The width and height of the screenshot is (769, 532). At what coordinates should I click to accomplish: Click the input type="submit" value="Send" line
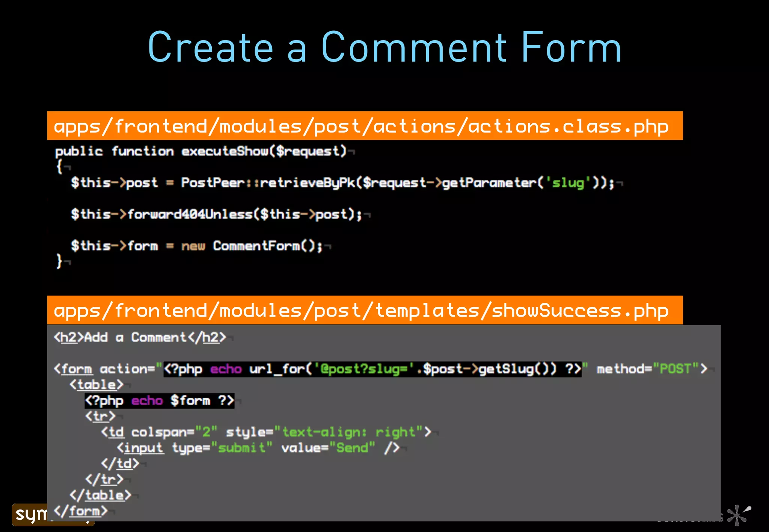[x=258, y=448]
